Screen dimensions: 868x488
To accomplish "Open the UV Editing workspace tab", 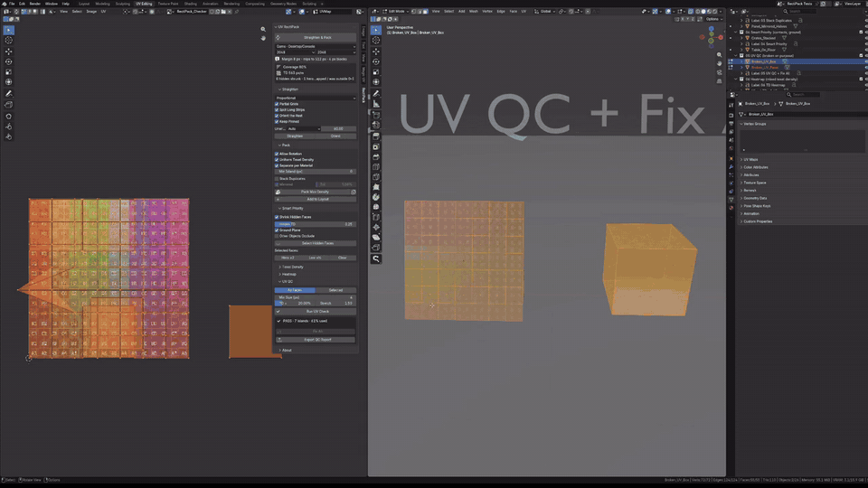I will (x=144, y=4).
